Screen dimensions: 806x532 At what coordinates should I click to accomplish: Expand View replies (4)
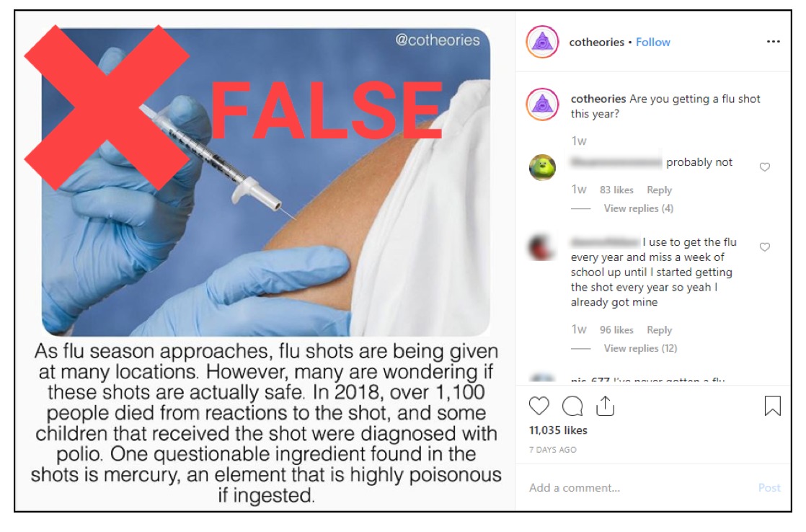coord(639,208)
